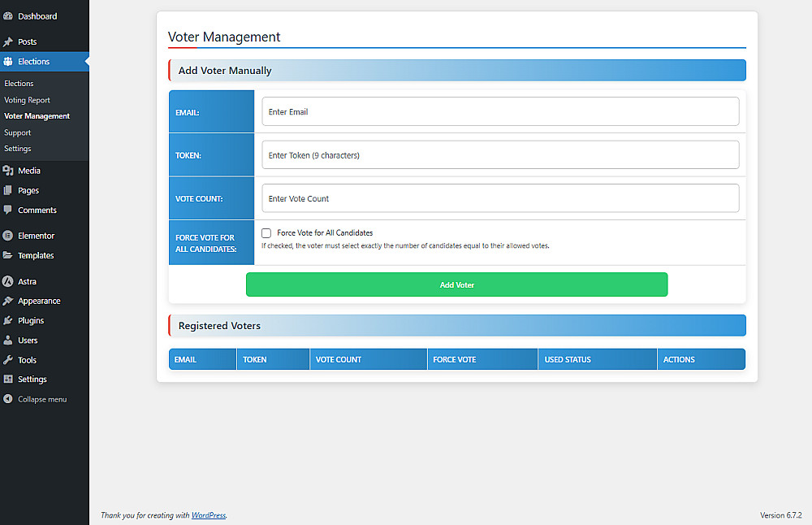Select the Media icon in sidebar
The height and width of the screenshot is (525, 812).
[x=8, y=171]
